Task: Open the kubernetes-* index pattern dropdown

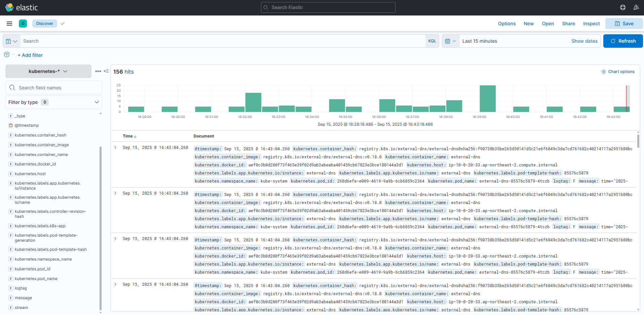Action: click(48, 71)
